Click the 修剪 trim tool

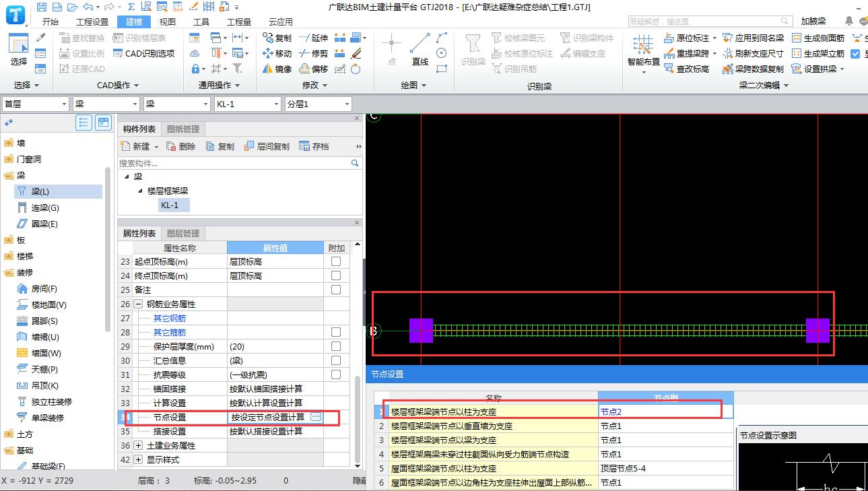[x=314, y=53]
